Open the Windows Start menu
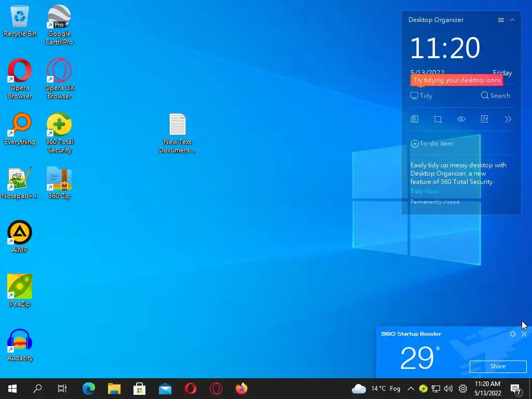Viewport: 532px width, 399px height. [x=12, y=389]
